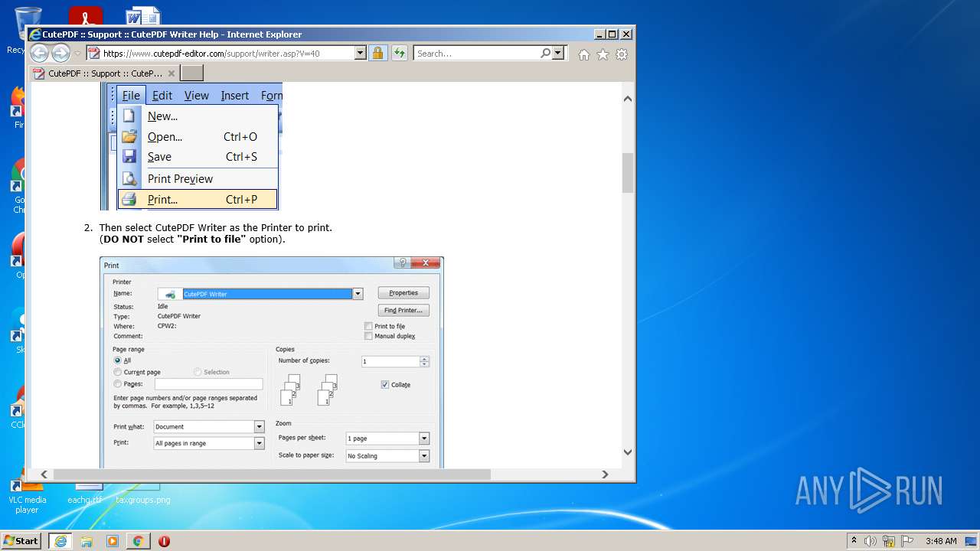980x551 pixels.
Task: Click the Properties button in the Print dialog
Action: [403, 293]
